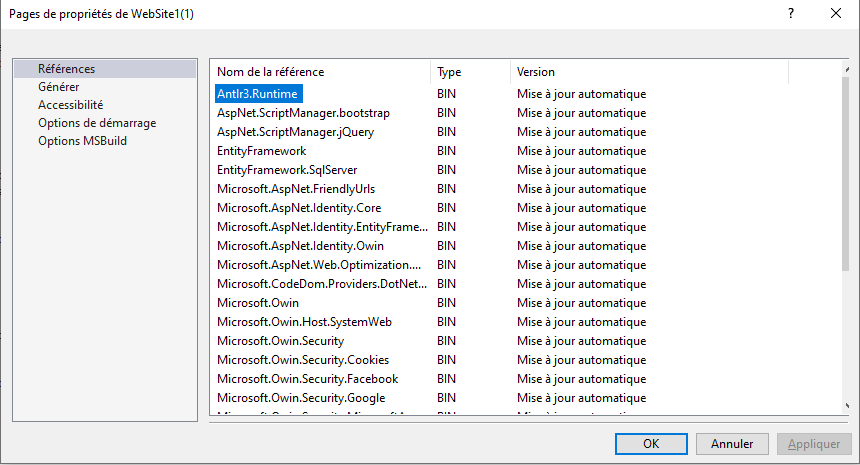Open the Générer settings page
The image size is (860, 465).
tap(59, 87)
